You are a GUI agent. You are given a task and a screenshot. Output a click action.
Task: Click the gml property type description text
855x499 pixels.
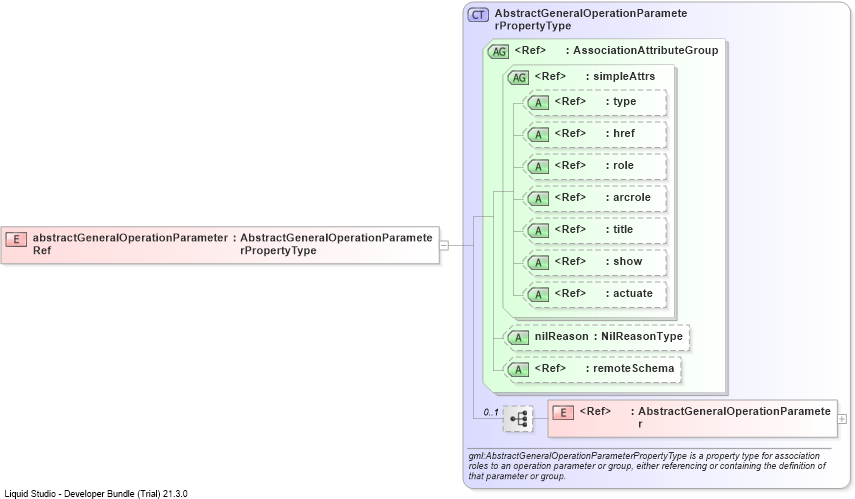(647, 466)
